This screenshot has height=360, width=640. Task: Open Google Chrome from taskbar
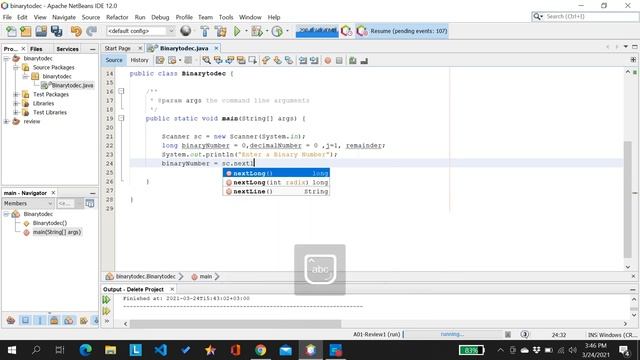pos(260,350)
